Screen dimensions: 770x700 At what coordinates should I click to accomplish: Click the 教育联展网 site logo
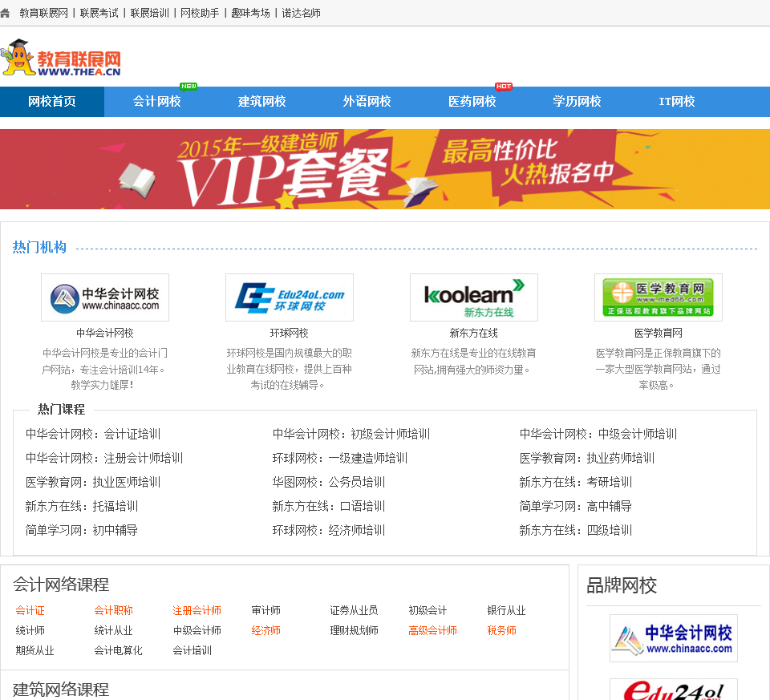(x=61, y=58)
